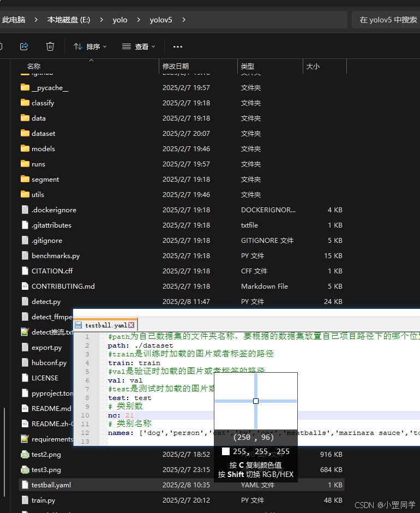The image size is (420, 513).
Task: Select the pyproject.toml file name
Action: pyautogui.click(x=52, y=393)
